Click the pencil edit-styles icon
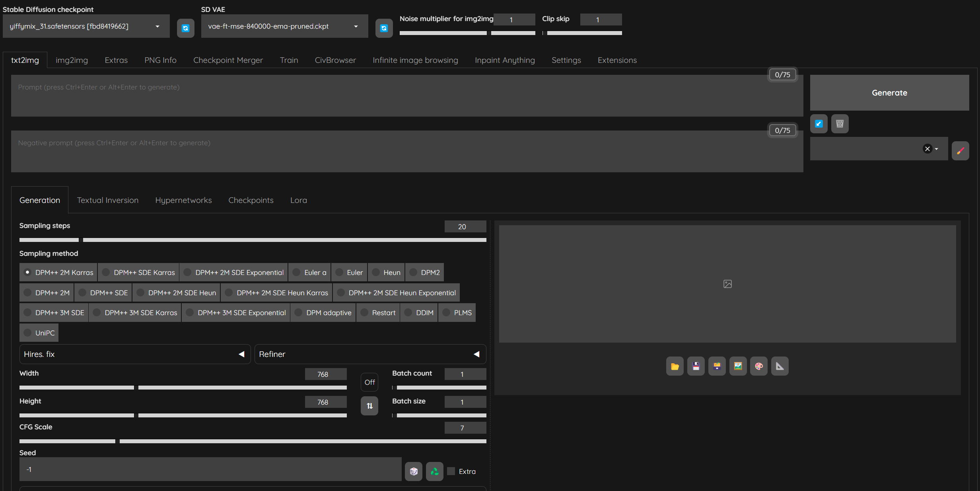Screen dimensions: 980x491 pos(960,151)
